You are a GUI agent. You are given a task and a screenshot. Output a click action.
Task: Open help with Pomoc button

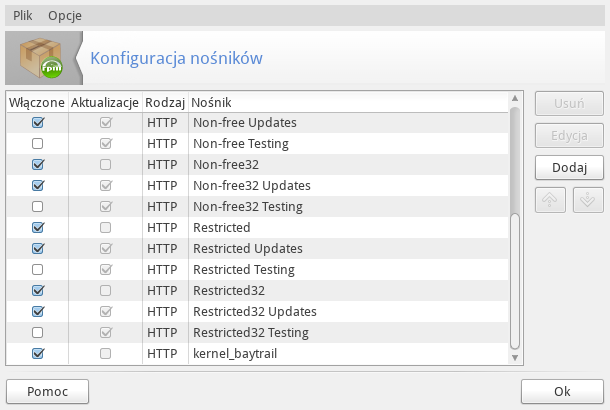coord(47,391)
